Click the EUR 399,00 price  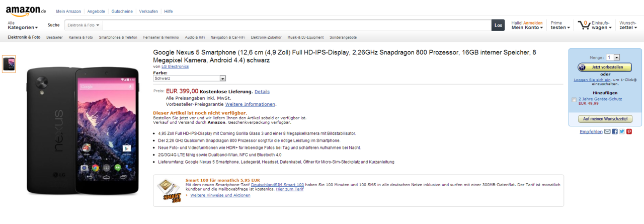coord(182,91)
